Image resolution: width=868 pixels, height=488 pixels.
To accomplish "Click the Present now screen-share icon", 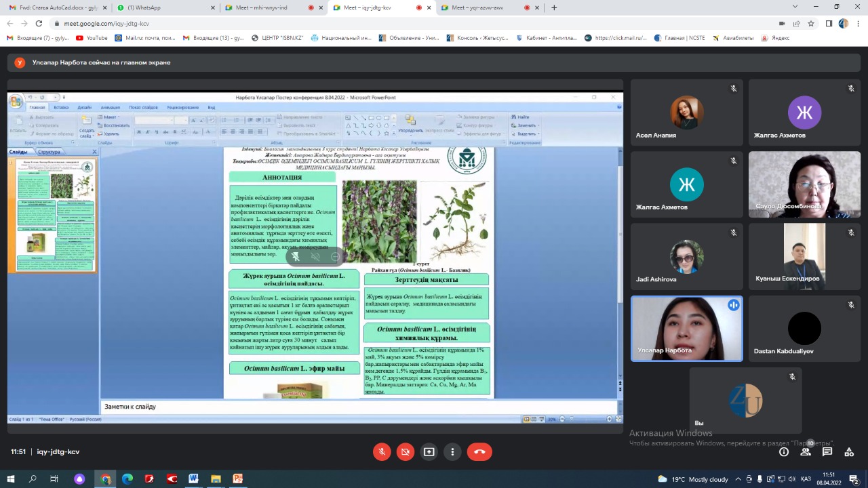I will pyautogui.click(x=429, y=451).
